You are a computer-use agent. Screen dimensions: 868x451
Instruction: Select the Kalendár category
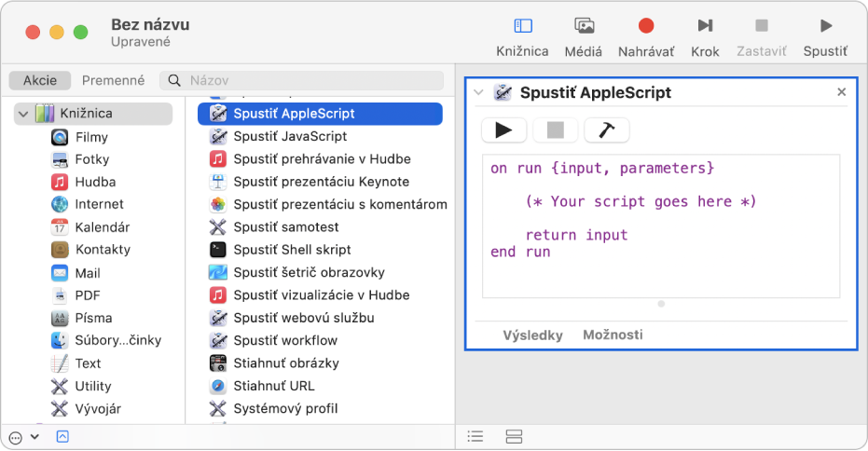click(102, 227)
